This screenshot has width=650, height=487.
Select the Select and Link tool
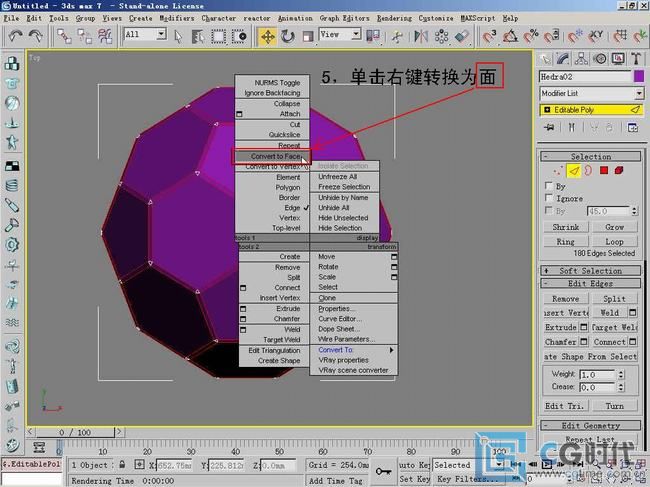pyautogui.click(x=64, y=36)
